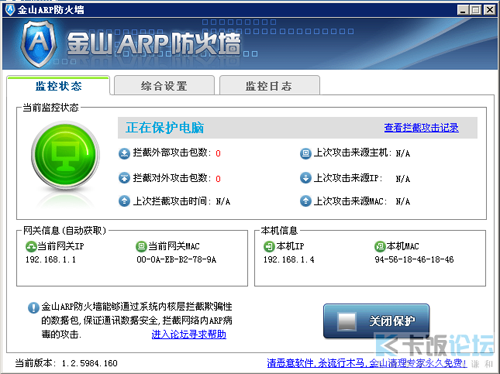
Task: Open the 进入论坛寻求帮助 link
Action: pyautogui.click(x=189, y=334)
